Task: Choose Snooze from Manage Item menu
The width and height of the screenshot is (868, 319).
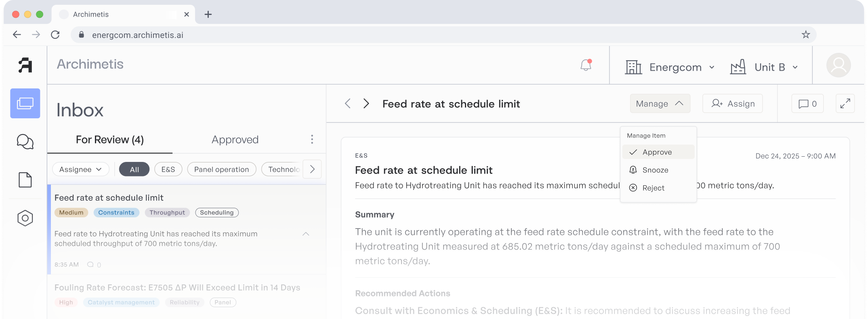Action: [x=658, y=170]
